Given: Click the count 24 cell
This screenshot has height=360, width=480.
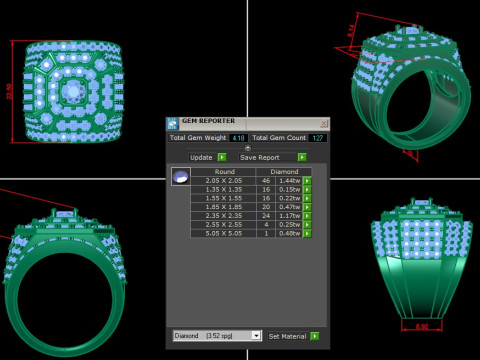Looking at the screenshot, I should 266,216.
